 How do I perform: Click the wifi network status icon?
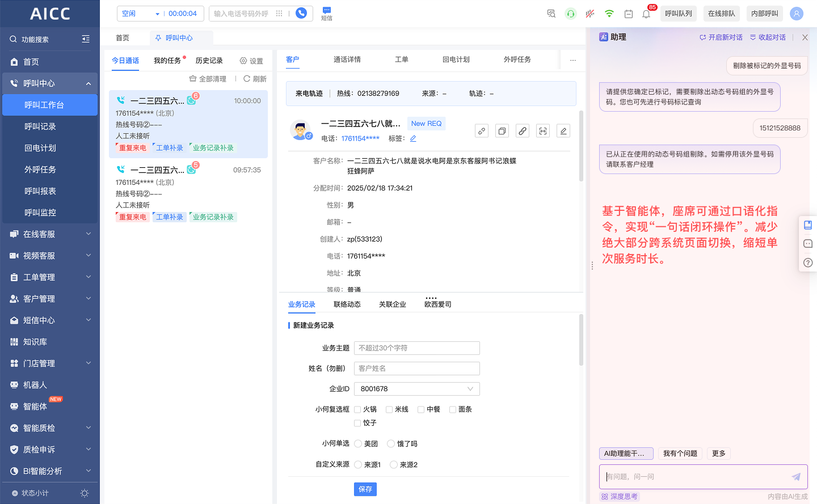coord(609,14)
